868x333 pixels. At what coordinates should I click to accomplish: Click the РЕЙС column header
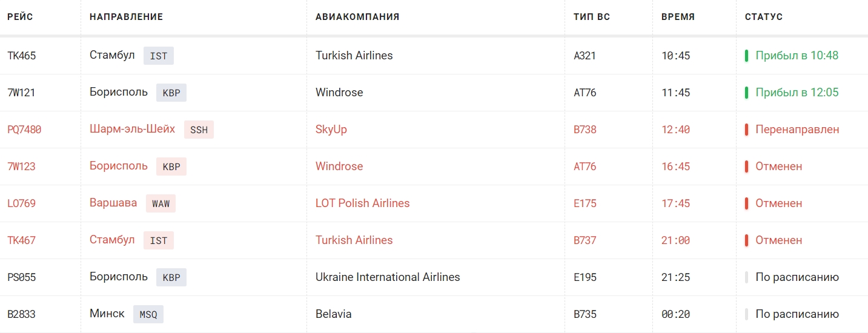(20, 17)
